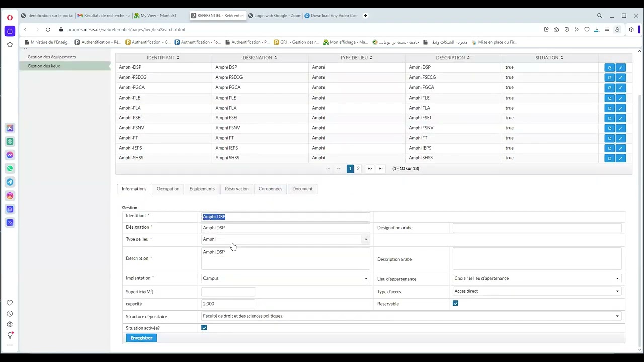Screen dimensions: 644x362
Task: Open the Type de lieu dropdown
Action: pyautogui.click(x=285, y=239)
